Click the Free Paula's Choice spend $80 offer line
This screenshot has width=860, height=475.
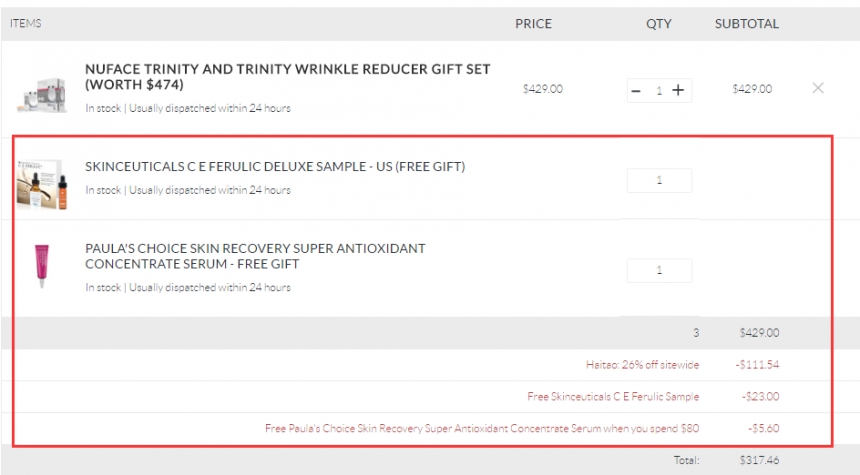pos(482,428)
